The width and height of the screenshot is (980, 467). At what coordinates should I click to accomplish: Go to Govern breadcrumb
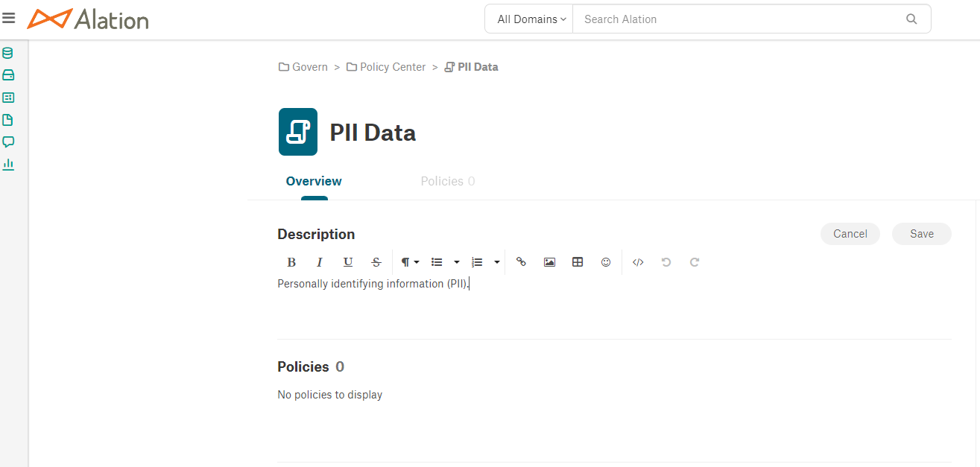(x=303, y=67)
